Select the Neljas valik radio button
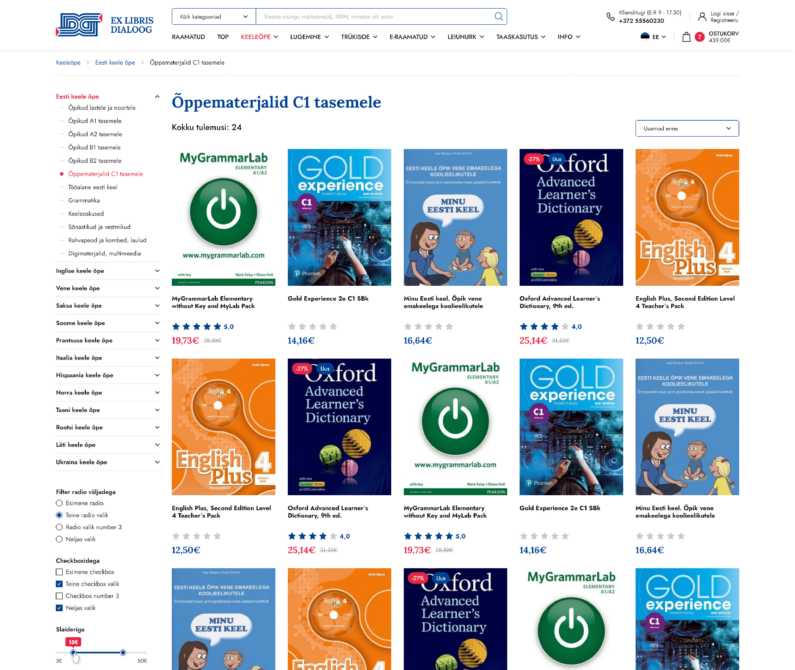This screenshot has height=670, width=795. click(59, 539)
